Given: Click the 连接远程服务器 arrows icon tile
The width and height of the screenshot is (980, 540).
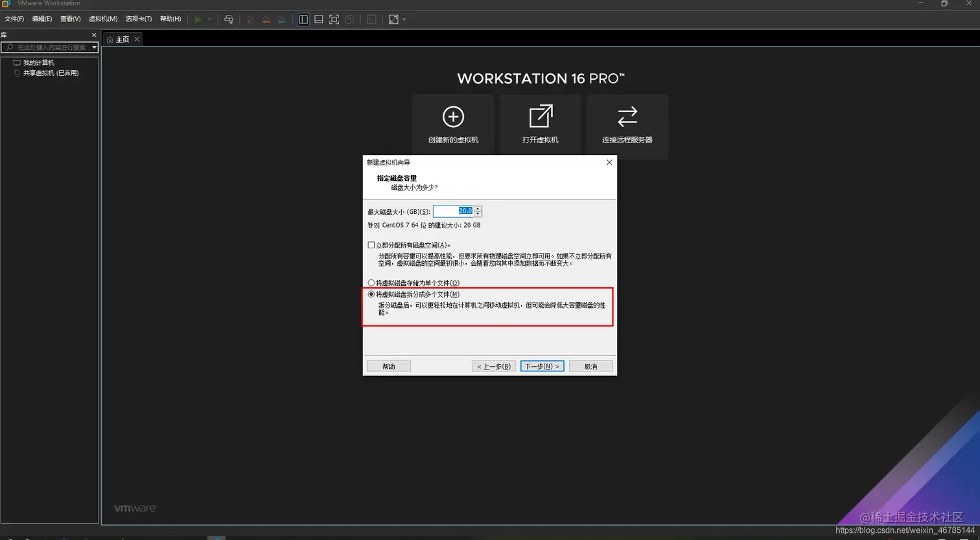Looking at the screenshot, I should click(627, 126).
